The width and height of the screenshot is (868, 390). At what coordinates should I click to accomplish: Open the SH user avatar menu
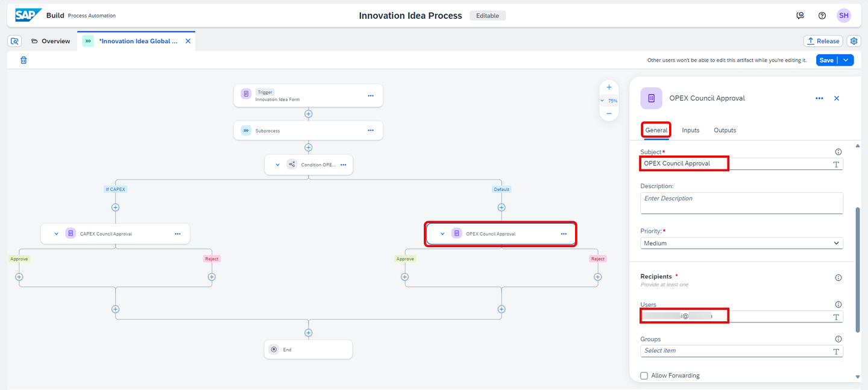844,16
